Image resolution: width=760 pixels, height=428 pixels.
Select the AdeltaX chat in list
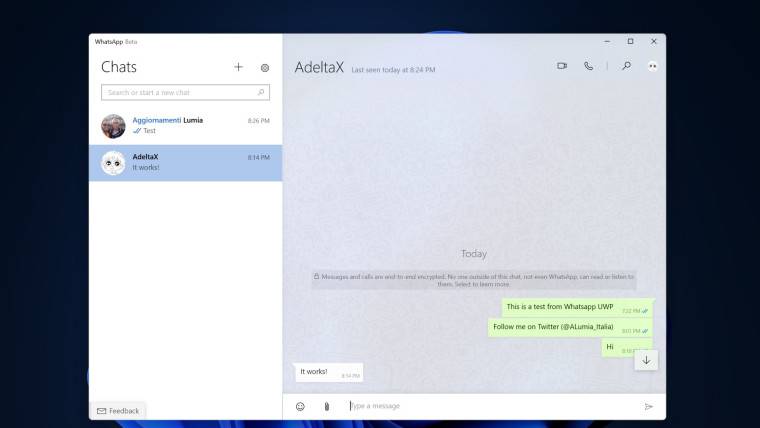coord(185,162)
